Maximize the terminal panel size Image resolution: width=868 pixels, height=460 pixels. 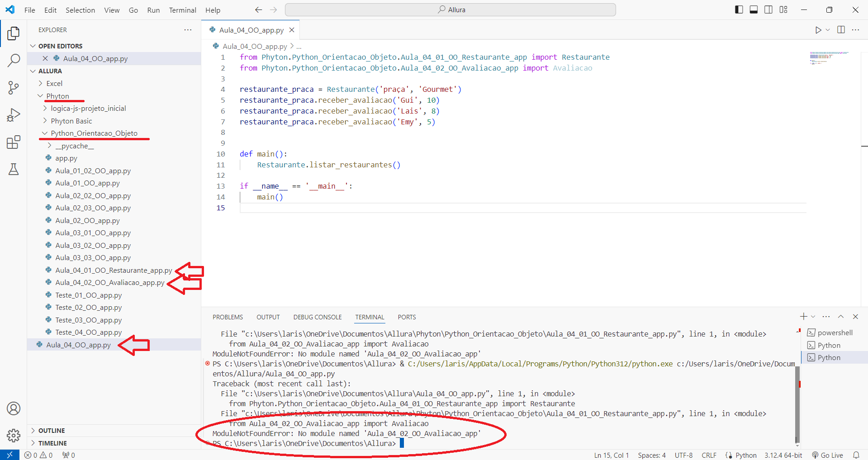pos(841,317)
